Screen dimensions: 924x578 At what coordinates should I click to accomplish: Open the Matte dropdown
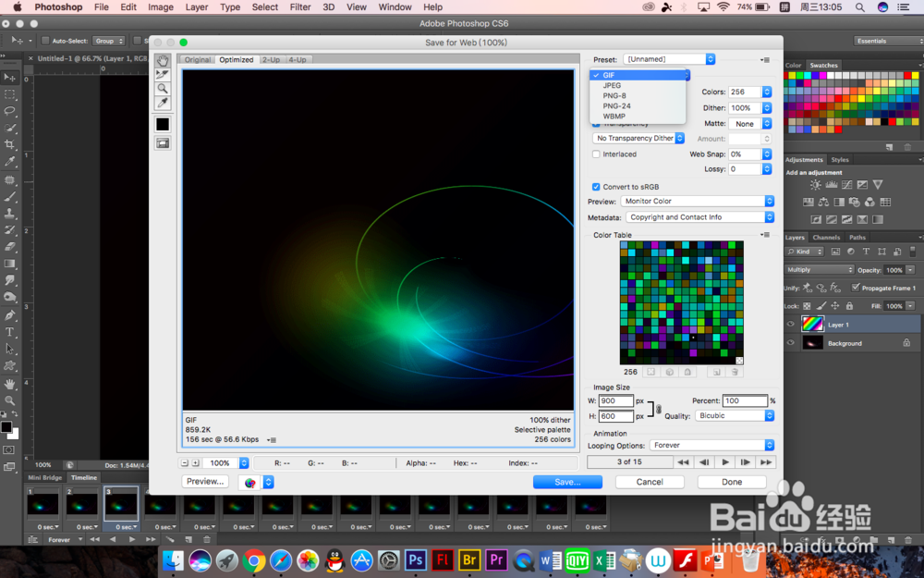[749, 124]
